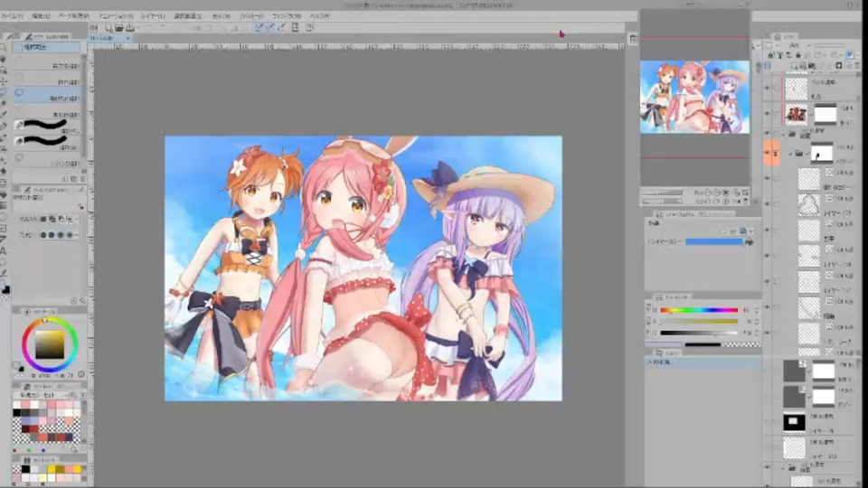Click the checkbox beside blend mode dropdown
The width and height of the screenshot is (868, 488).
(x=769, y=45)
